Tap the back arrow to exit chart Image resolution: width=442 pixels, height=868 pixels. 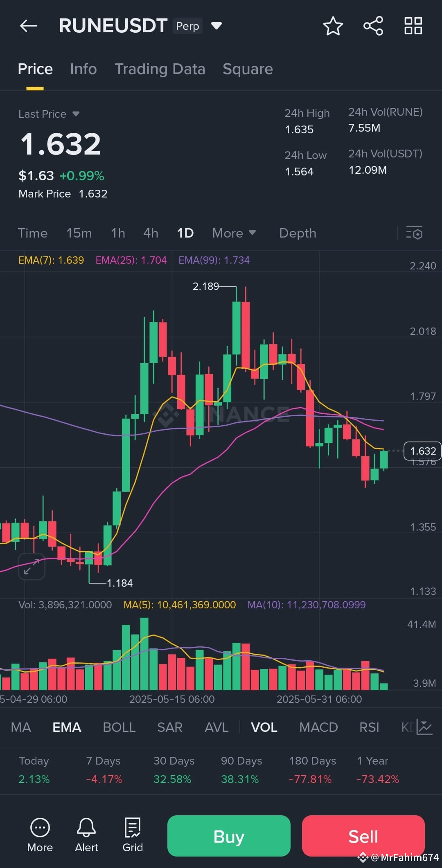click(28, 25)
